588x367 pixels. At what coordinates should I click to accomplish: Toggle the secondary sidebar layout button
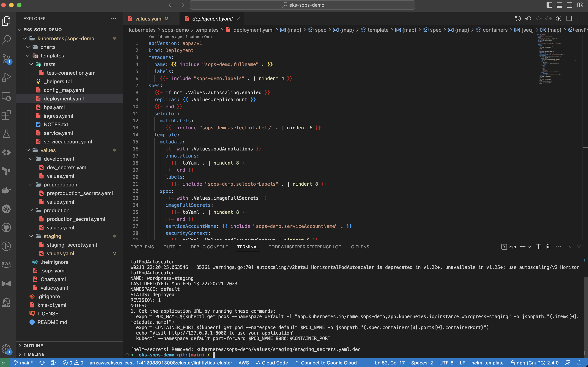click(570, 5)
